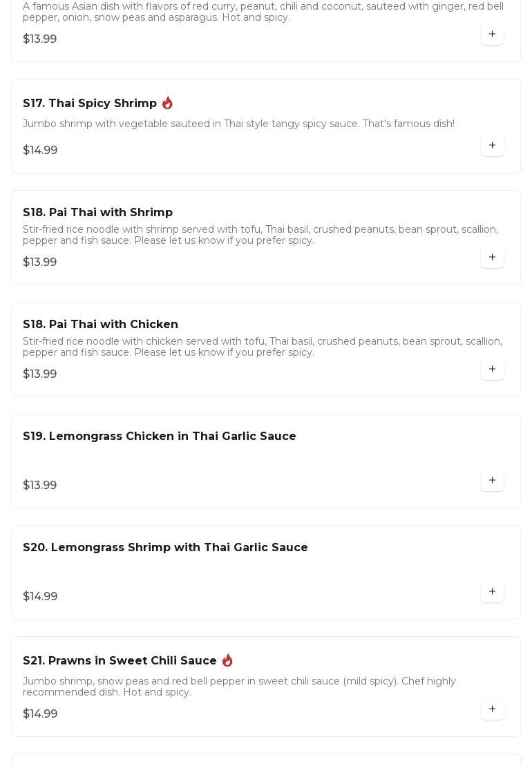The image size is (532, 766).
Task: Click the Pai Thai with Chicken description
Action: click(263, 347)
